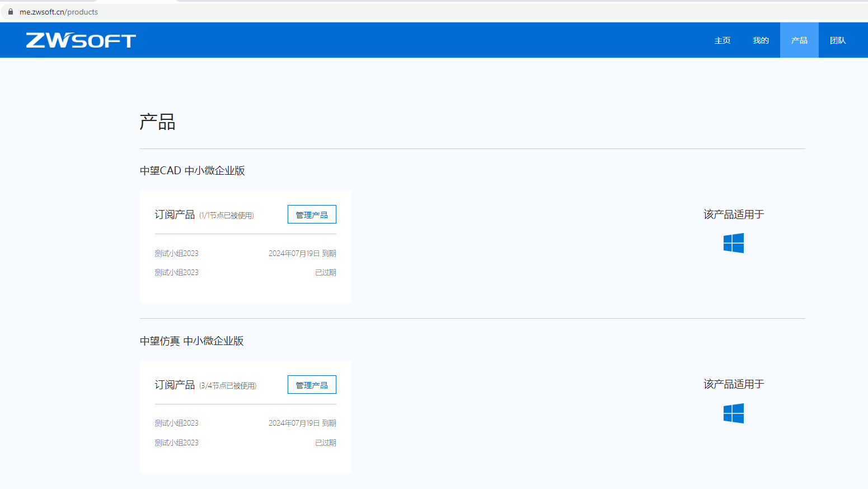Click 测试小组2023 in 中望CAD row expiring 2024年07月19日
868x489 pixels.
coord(177,253)
